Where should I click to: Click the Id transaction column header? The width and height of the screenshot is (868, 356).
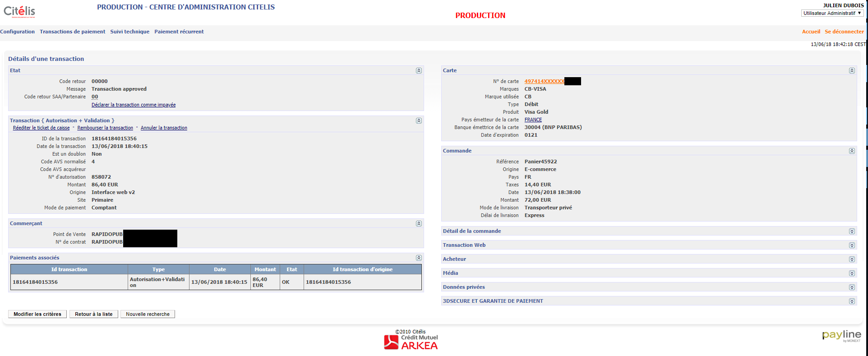[x=69, y=269]
